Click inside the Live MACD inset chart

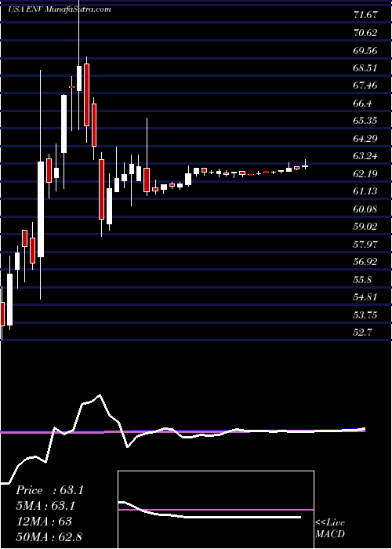(216, 510)
